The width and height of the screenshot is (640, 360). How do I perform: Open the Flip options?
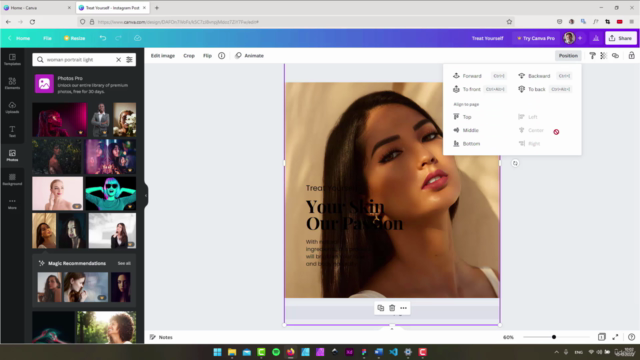(207, 56)
